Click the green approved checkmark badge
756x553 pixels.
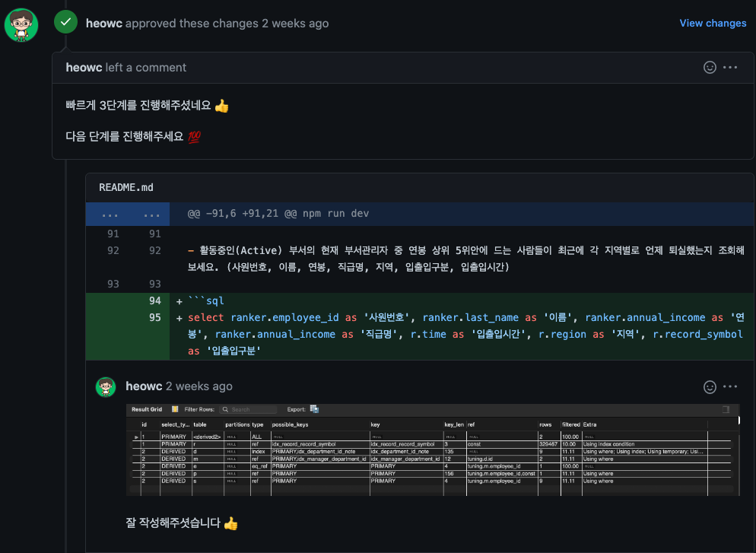(65, 22)
